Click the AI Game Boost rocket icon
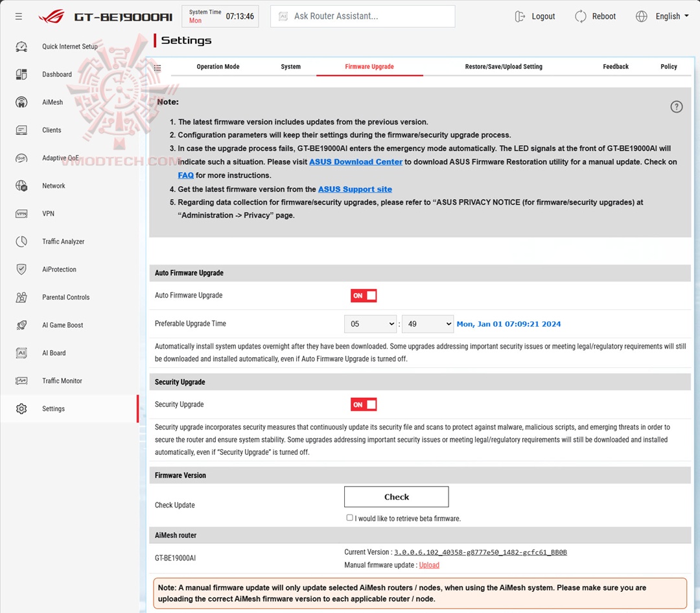This screenshot has height=613, width=700. pos(21,325)
